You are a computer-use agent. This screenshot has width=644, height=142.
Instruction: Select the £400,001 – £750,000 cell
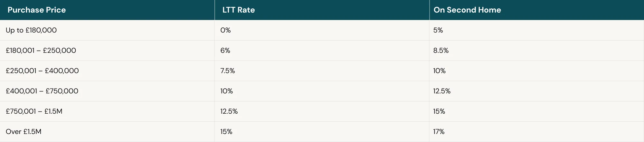pos(42,91)
